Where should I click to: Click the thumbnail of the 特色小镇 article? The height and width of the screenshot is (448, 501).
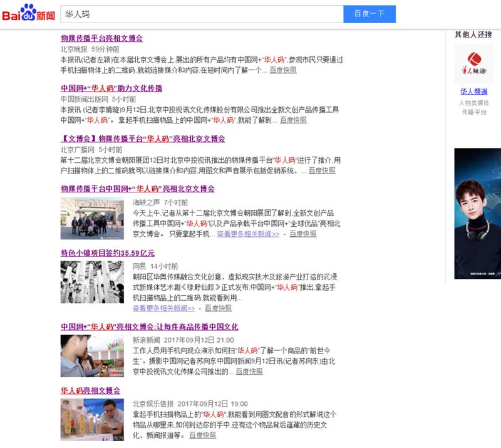[x=92, y=282]
